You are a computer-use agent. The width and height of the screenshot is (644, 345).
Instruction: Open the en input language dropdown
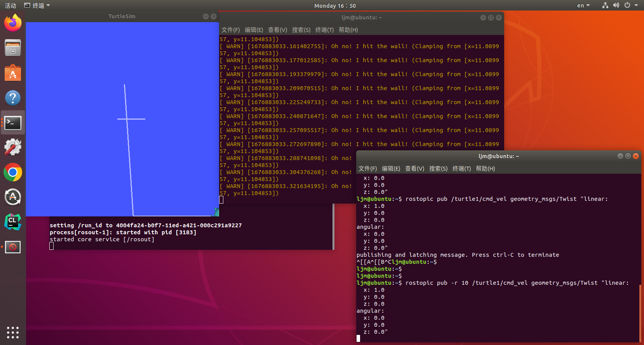[x=583, y=5]
